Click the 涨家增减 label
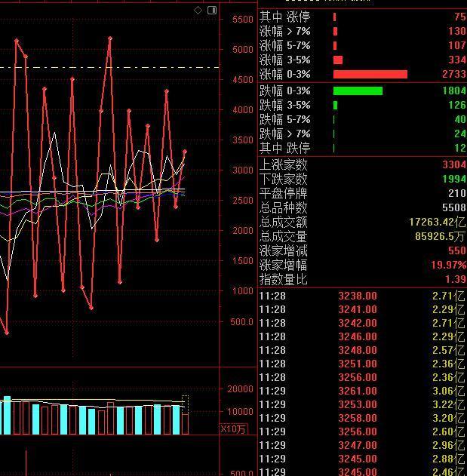 [x=284, y=250]
